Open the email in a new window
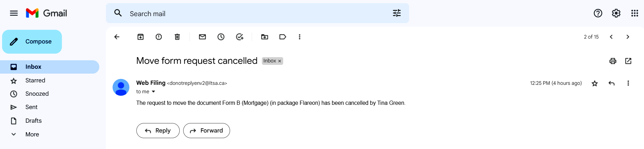The image size is (644, 149). coord(628,61)
